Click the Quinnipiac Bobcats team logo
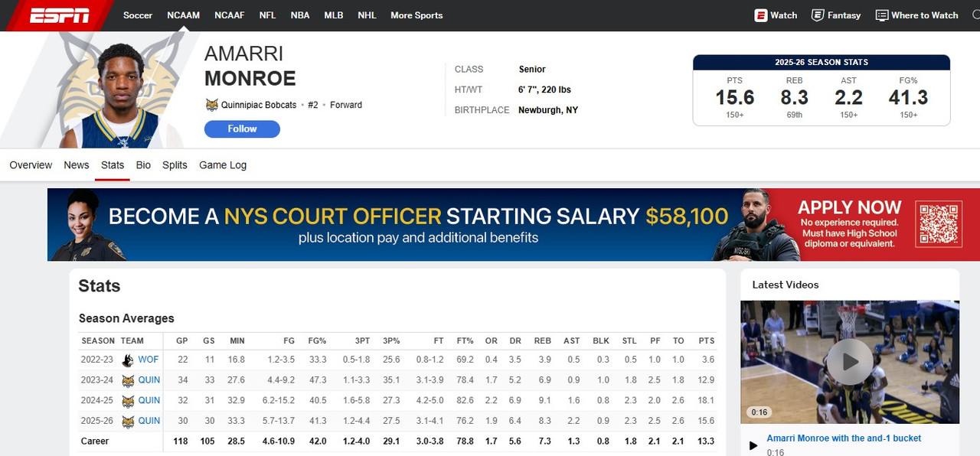The height and width of the screenshot is (456, 980). pyautogui.click(x=212, y=105)
